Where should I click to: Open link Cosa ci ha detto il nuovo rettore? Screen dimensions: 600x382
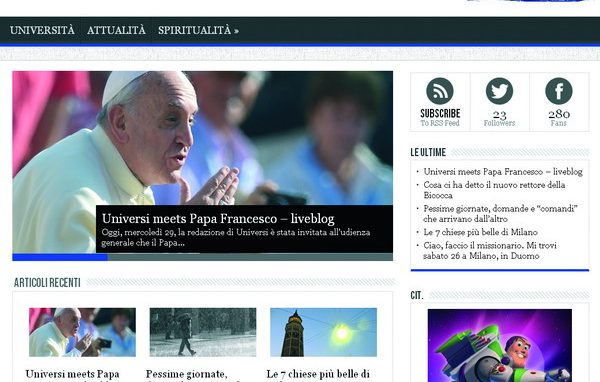[x=494, y=190]
